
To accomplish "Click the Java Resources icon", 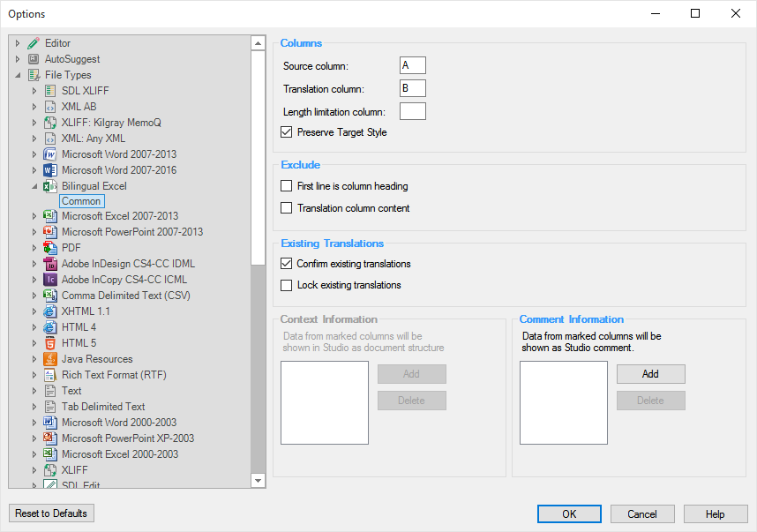I will click(x=50, y=359).
